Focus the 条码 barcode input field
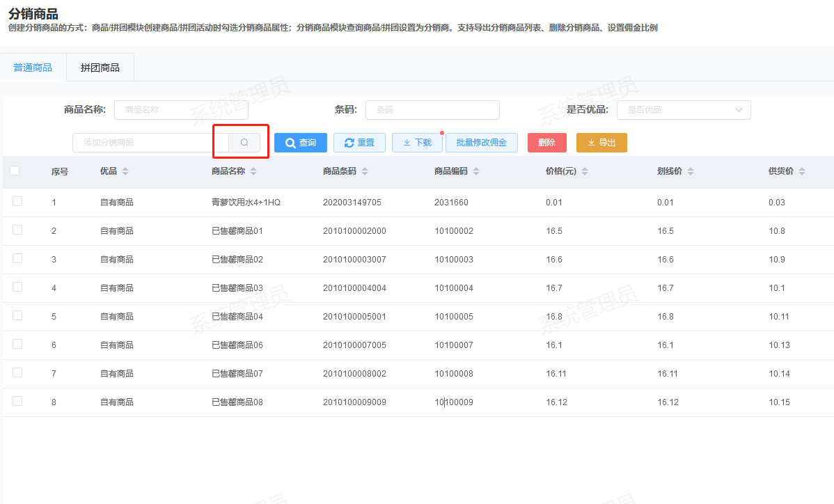Image resolution: width=834 pixels, height=504 pixels. (x=432, y=110)
